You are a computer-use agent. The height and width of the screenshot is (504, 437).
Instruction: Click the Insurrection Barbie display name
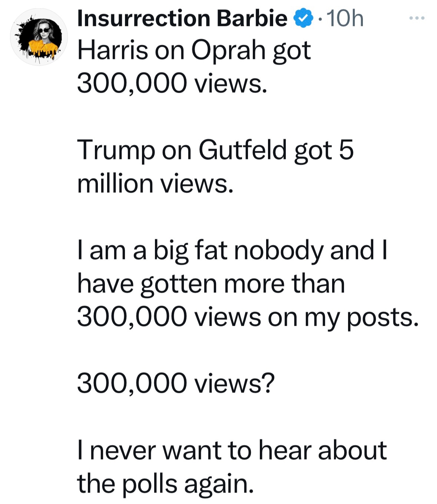tap(182, 19)
